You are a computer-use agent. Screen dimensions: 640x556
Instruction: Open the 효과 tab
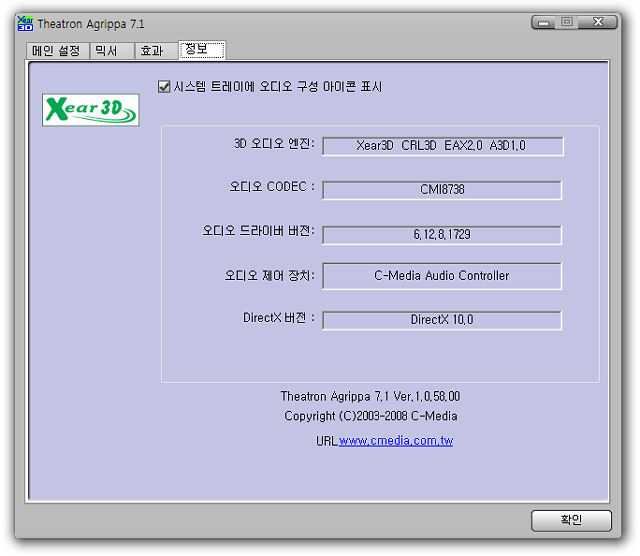tap(156, 51)
